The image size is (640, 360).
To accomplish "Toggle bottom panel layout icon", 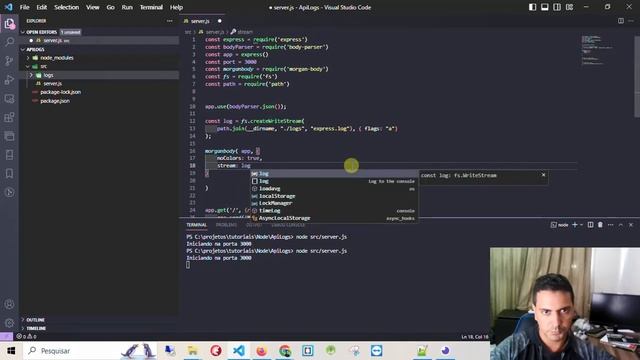I will tap(544, 7).
